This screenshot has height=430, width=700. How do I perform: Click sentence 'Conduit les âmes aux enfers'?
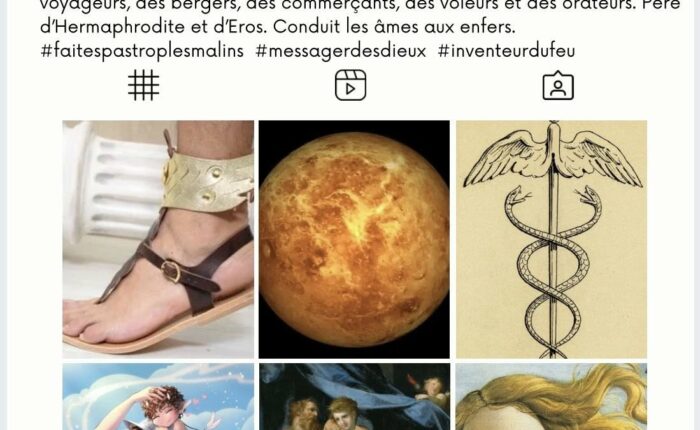pyautogui.click(x=394, y=26)
